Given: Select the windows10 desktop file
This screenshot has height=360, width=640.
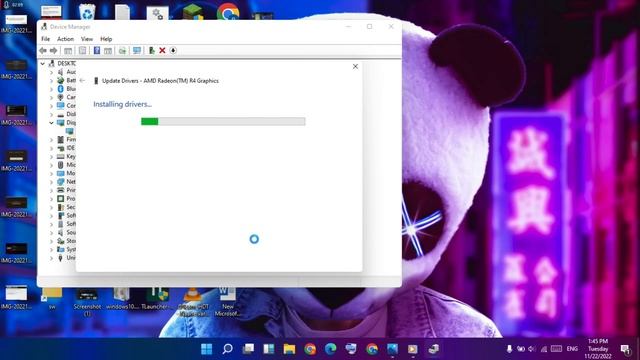Looking at the screenshot, I should pyautogui.click(x=122, y=299).
